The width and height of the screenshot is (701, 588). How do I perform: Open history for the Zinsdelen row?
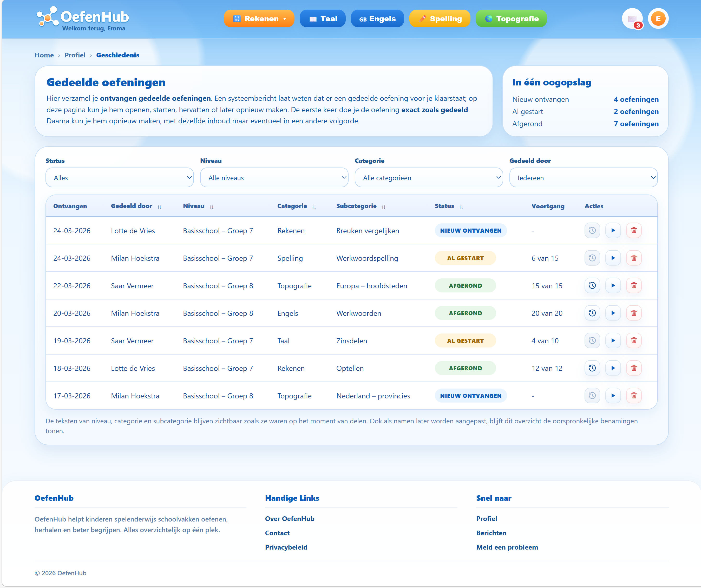coord(592,340)
